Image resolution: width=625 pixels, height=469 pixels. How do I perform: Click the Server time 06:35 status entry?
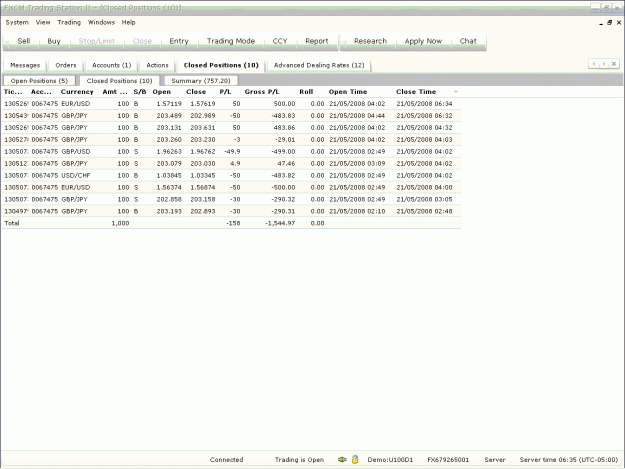click(569, 459)
